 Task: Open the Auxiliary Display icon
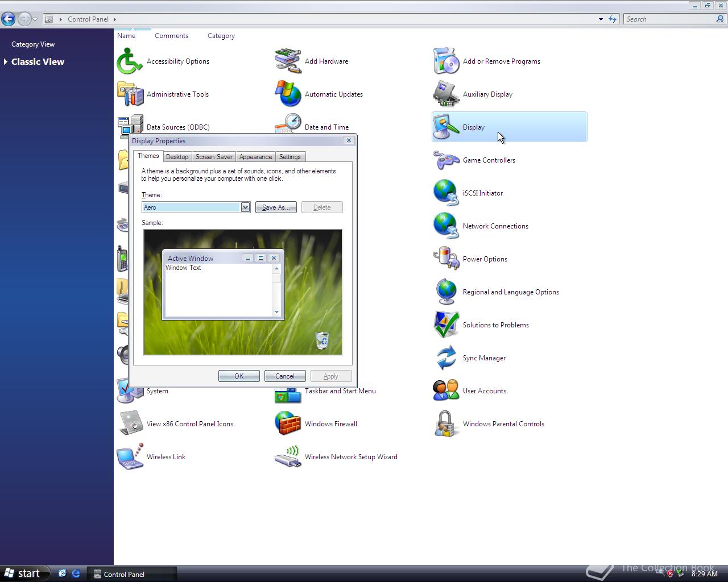446,94
